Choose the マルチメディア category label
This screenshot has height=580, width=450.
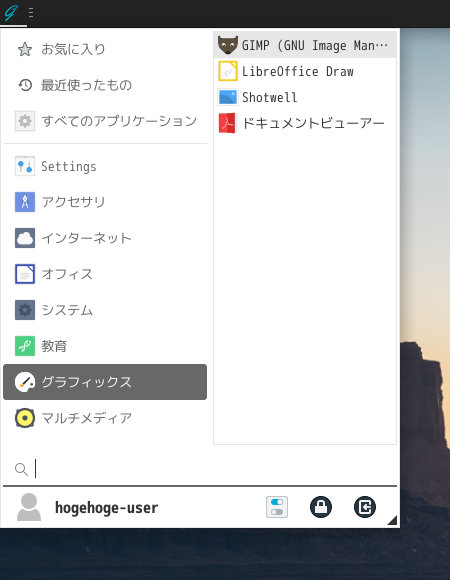tap(86, 418)
